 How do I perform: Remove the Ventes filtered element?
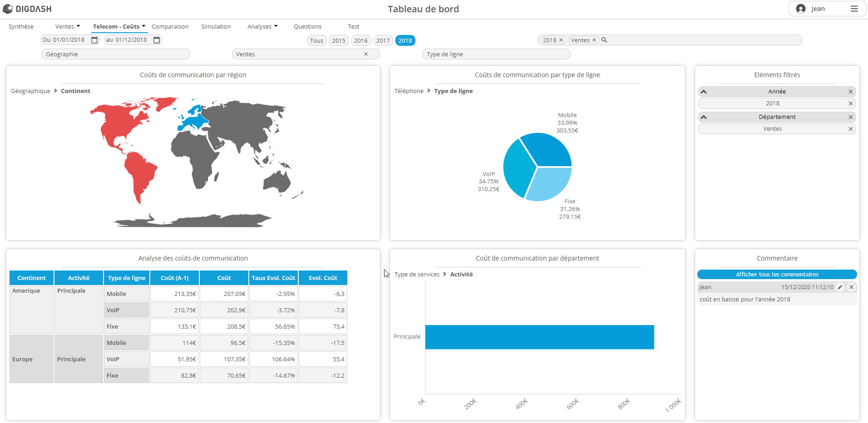click(x=851, y=129)
